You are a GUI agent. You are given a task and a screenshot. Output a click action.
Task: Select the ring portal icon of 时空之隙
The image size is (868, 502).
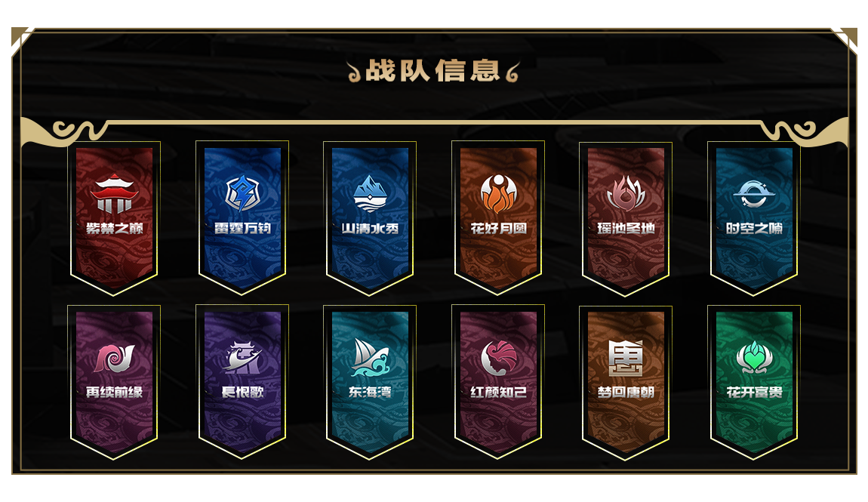[753, 194]
